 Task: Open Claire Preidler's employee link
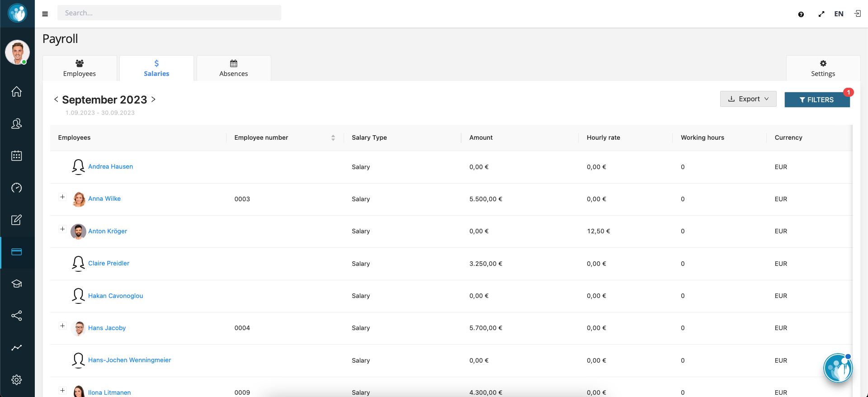click(x=108, y=263)
